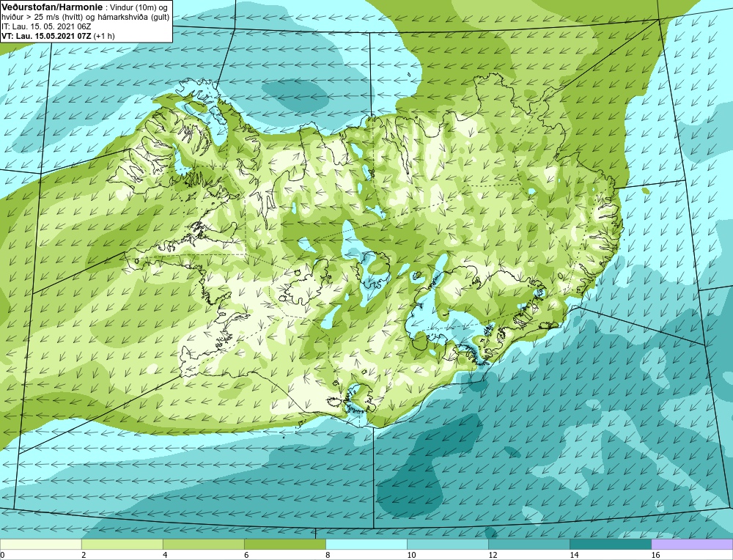Screen dimensions: 733x560
Task: Click the Veðurstofan/Harmonie title text
Action: pos(51,7)
